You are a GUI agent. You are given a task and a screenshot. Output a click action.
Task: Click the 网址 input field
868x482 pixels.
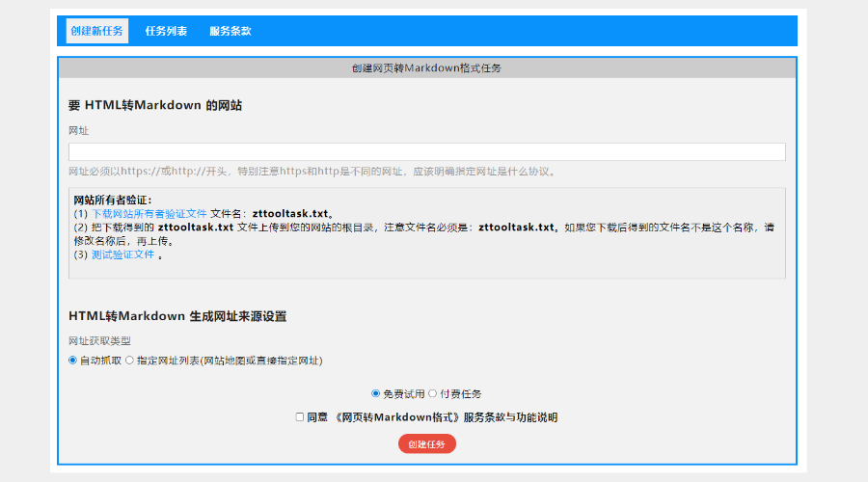point(427,151)
